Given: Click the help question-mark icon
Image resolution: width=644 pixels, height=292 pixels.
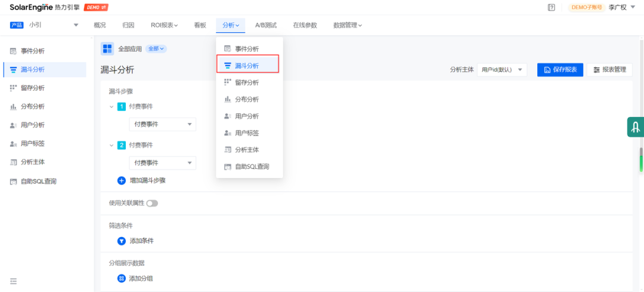Looking at the screenshot, I should (x=552, y=7).
